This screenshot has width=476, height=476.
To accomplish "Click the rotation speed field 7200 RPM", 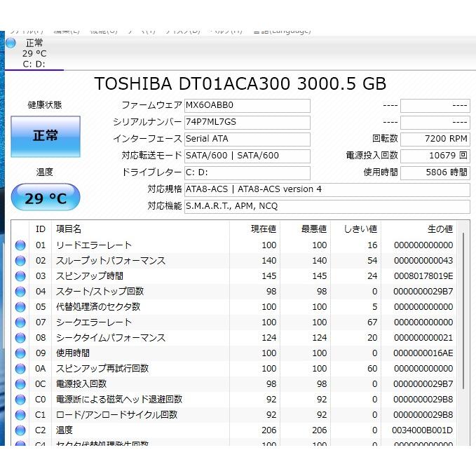I will click(x=435, y=139).
